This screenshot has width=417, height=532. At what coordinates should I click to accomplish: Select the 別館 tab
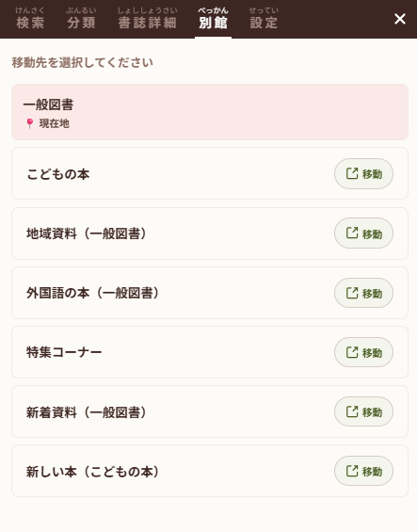click(x=213, y=19)
